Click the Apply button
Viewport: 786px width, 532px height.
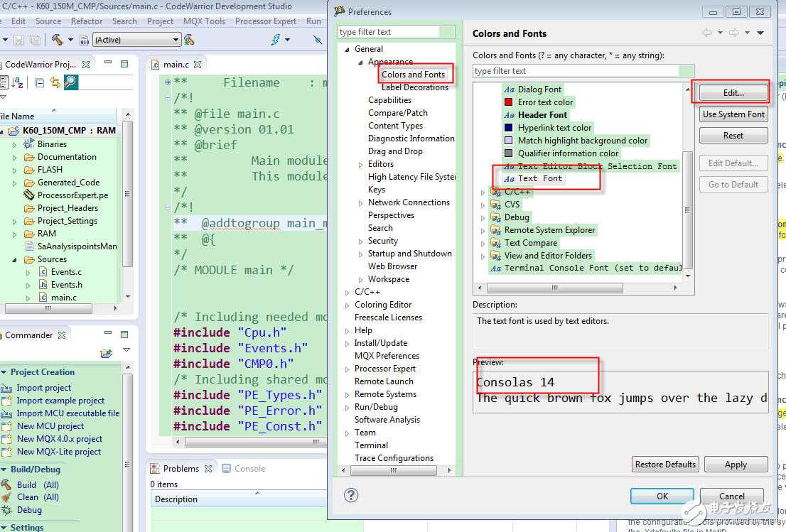click(x=736, y=465)
